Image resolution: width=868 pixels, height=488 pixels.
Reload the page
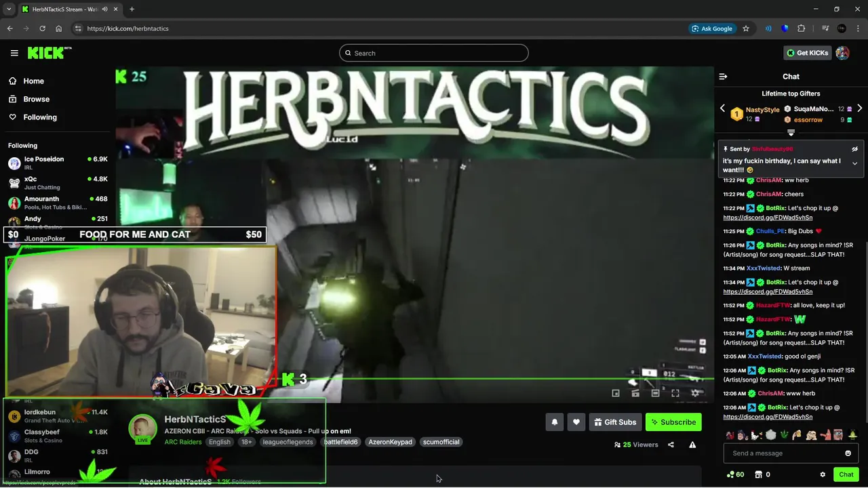coord(42,28)
